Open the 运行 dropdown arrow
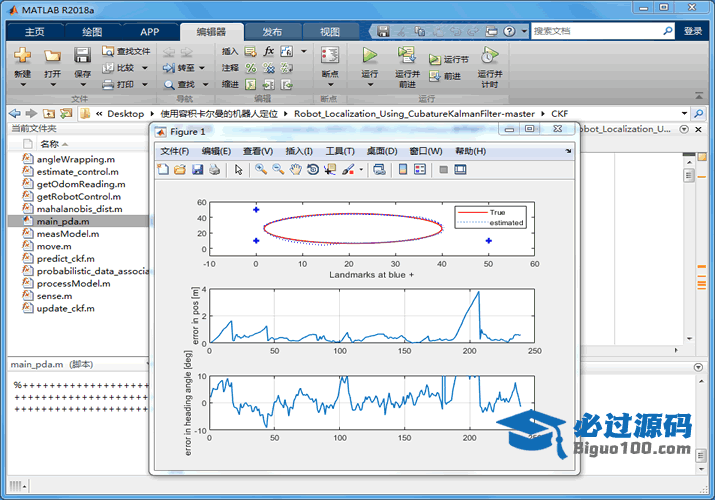 [x=370, y=85]
